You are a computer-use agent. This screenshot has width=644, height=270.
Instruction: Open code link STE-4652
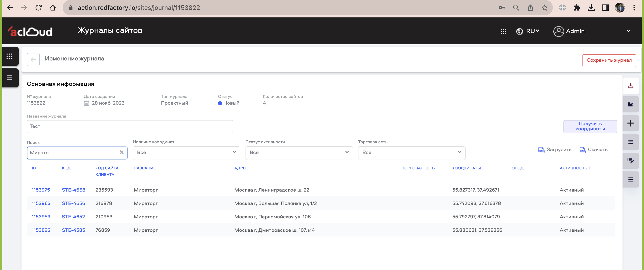73,217
